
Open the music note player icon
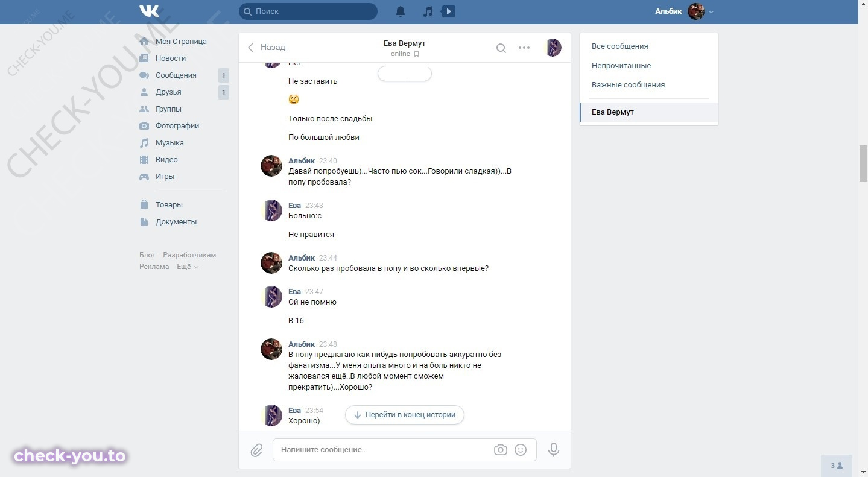click(x=428, y=11)
